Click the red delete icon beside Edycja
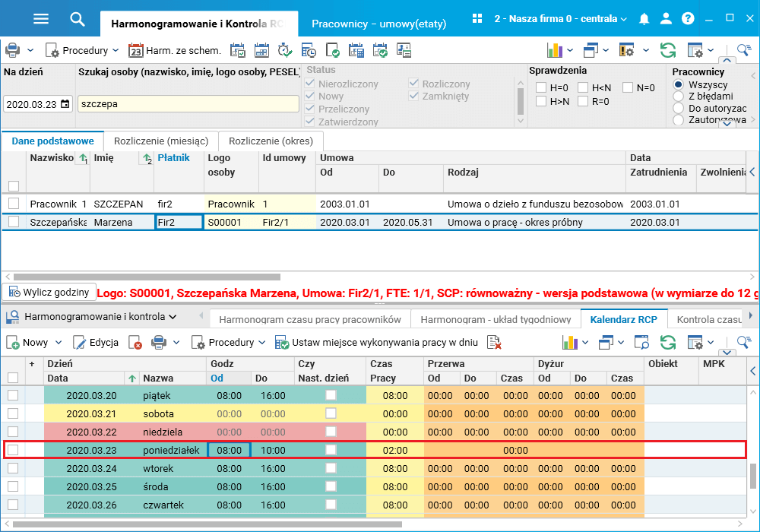 pos(135,343)
